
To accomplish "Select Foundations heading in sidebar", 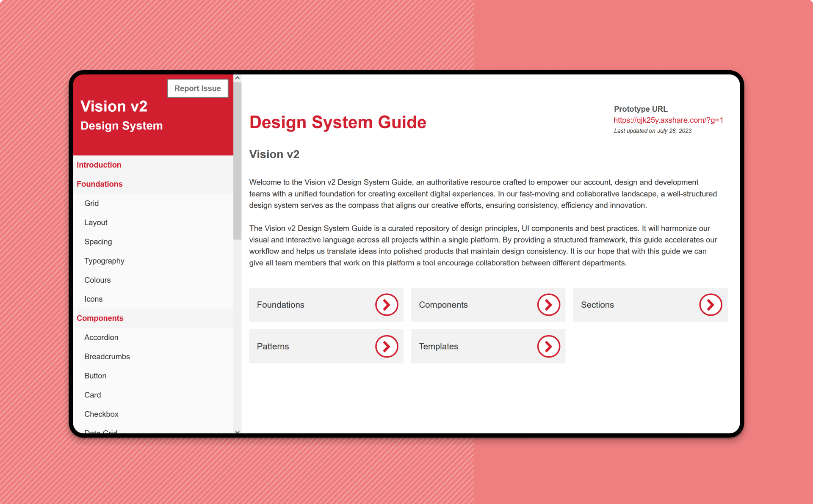I will point(100,184).
